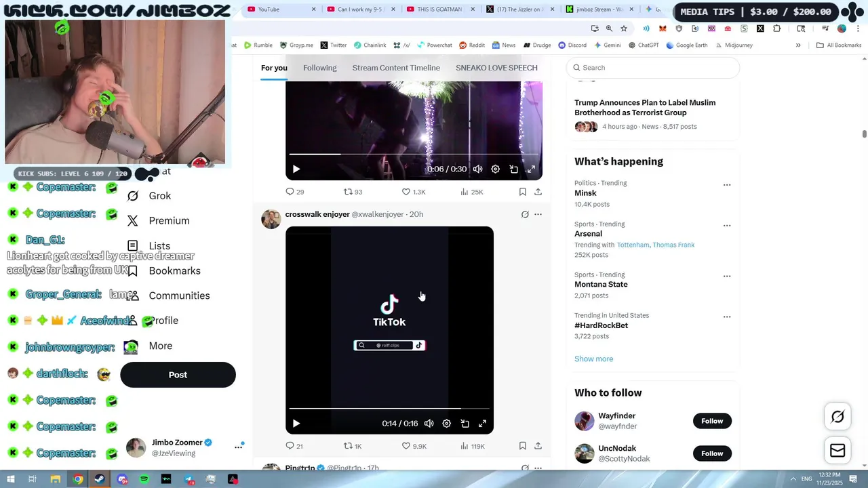Viewport: 868px width, 488px height.
Task: Open more options for Minsk trend
Action: tap(727, 185)
